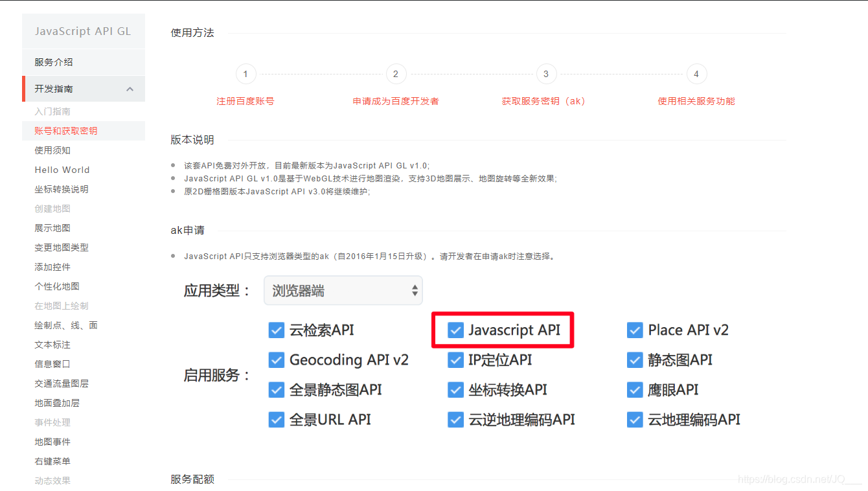Open 个性化地图 sidebar item
The width and height of the screenshot is (868, 491).
[57, 286]
